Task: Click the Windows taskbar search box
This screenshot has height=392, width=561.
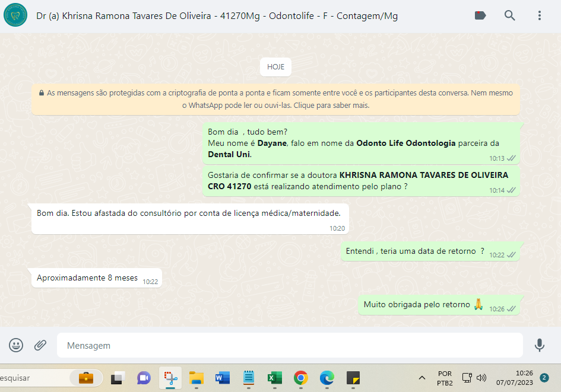Action: pyautogui.click(x=51, y=378)
